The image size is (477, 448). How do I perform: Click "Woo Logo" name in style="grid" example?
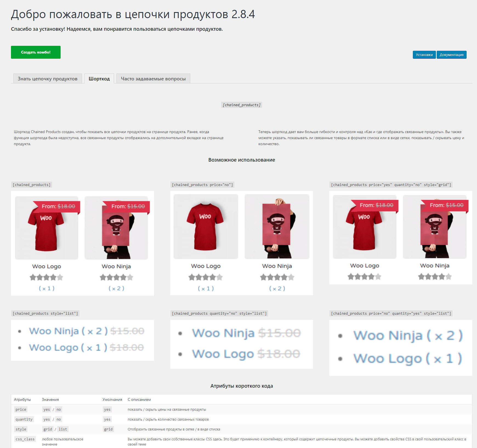pyautogui.click(x=365, y=266)
